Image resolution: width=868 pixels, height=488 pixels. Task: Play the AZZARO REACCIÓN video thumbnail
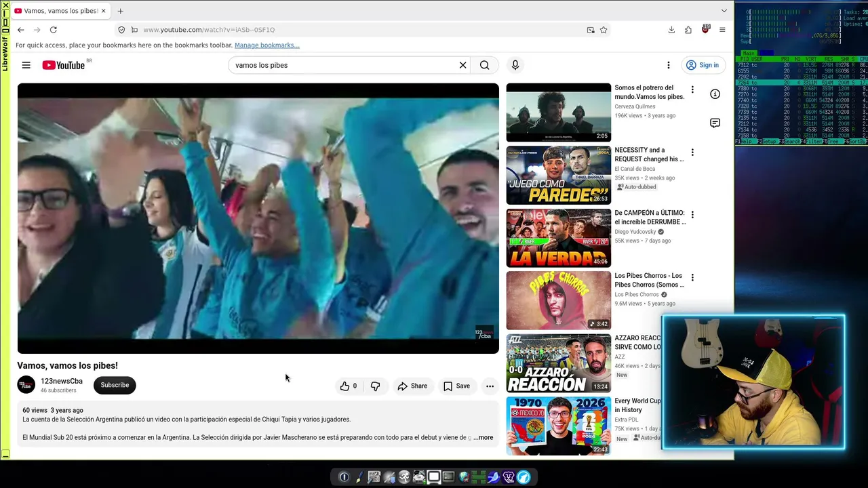point(559,363)
